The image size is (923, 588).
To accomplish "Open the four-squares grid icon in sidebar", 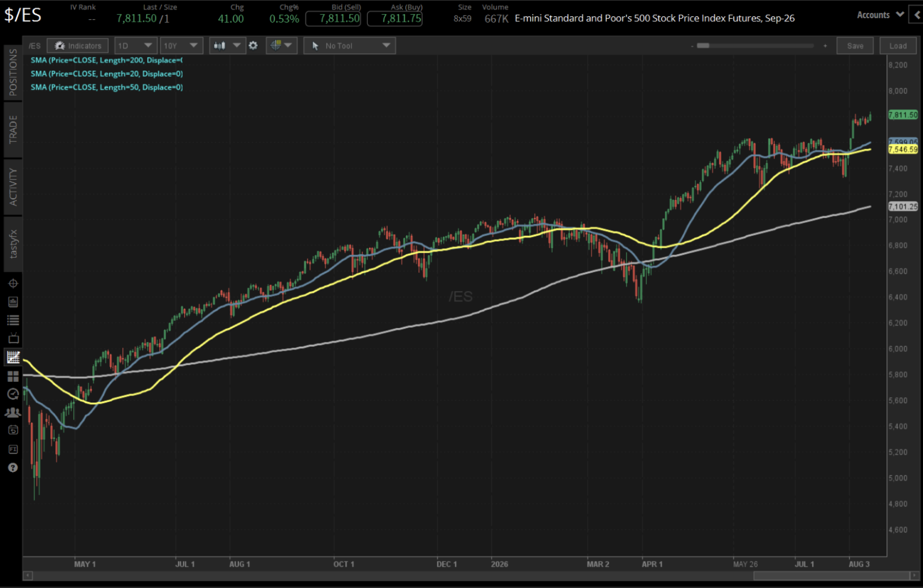I will click(x=13, y=376).
